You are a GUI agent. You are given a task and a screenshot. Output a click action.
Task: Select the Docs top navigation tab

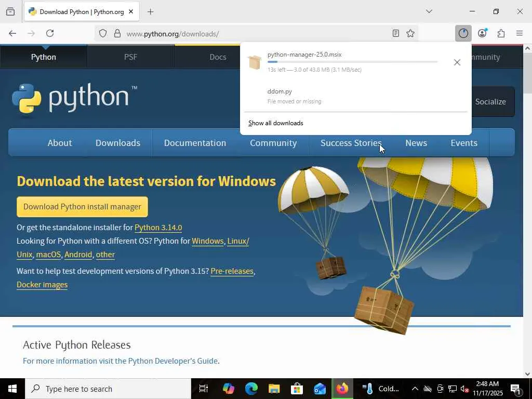coord(218,57)
